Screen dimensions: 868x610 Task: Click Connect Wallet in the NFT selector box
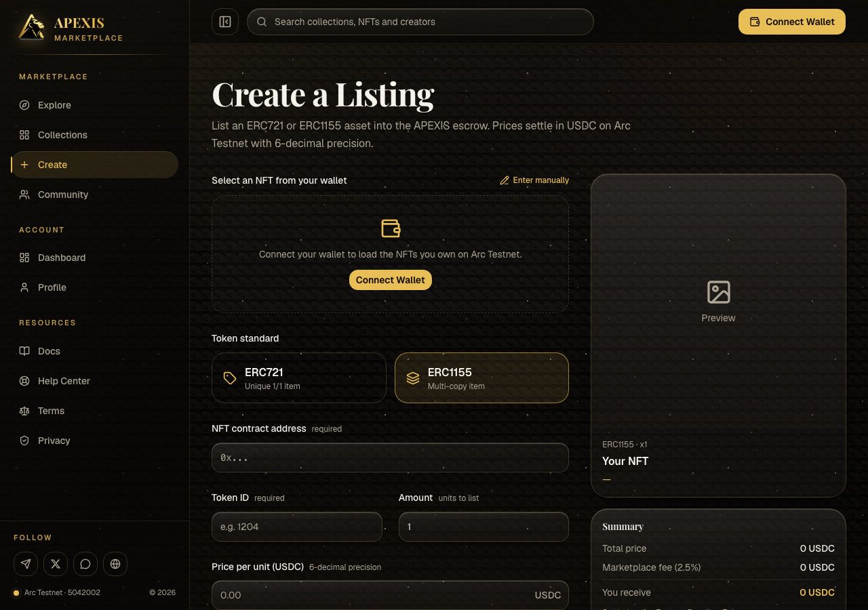pos(391,280)
